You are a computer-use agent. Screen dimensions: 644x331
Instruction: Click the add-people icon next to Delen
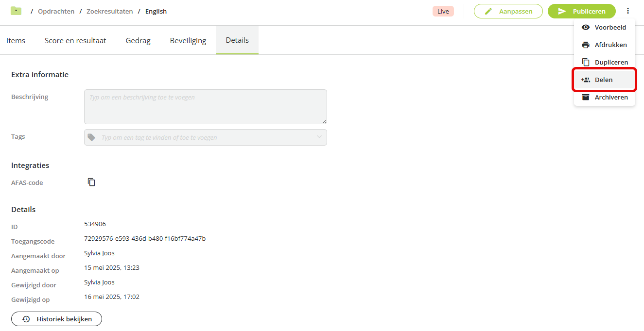(x=586, y=80)
